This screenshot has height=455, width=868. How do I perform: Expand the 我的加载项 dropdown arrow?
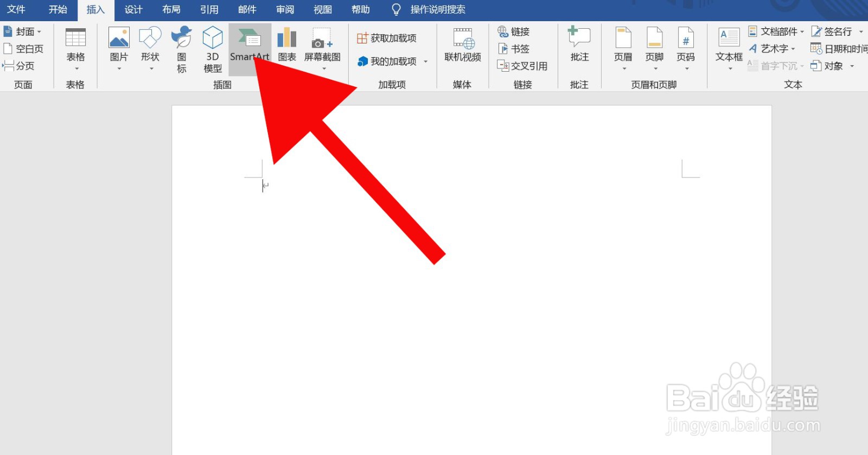click(426, 62)
